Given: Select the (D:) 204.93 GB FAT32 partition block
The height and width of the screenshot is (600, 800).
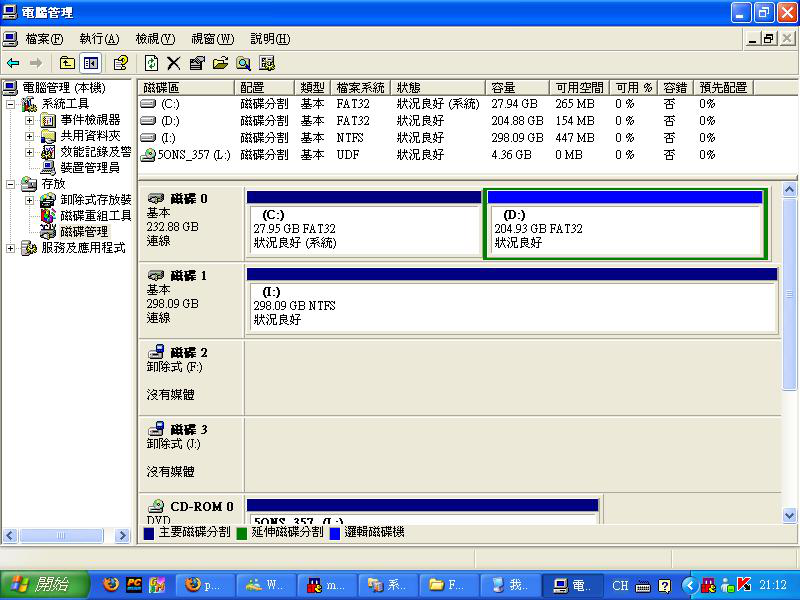Looking at the screenshot, I should (625, 224).
